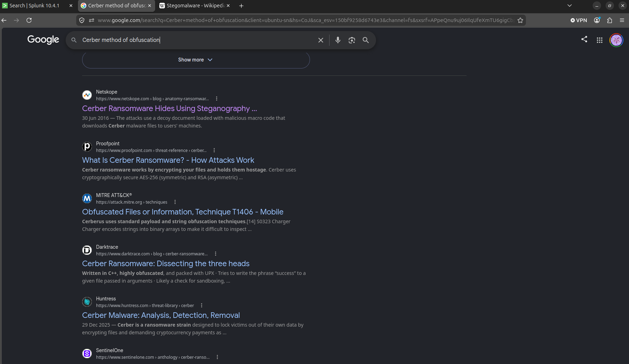The image size is (629, 364).
Task: Click the Darktrace site name
Action: (x=107, y=247)
